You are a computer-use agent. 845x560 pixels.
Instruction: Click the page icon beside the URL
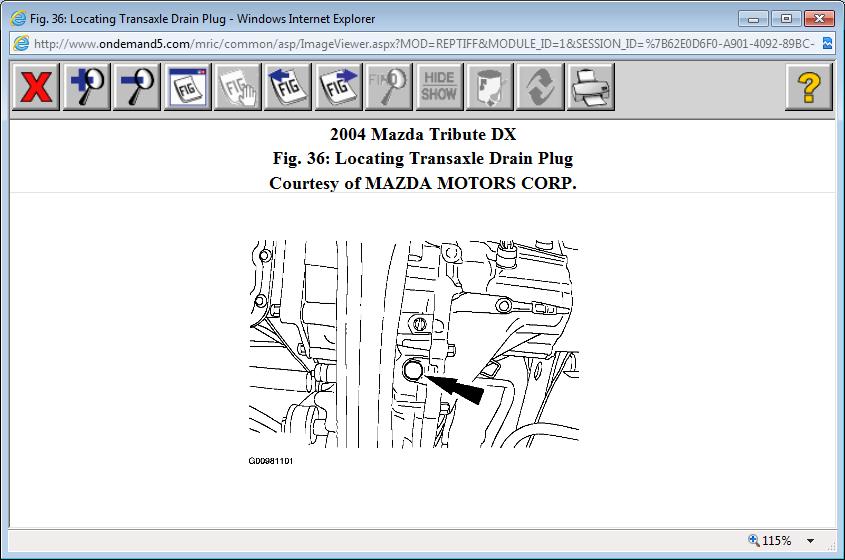tap(21, 44)
